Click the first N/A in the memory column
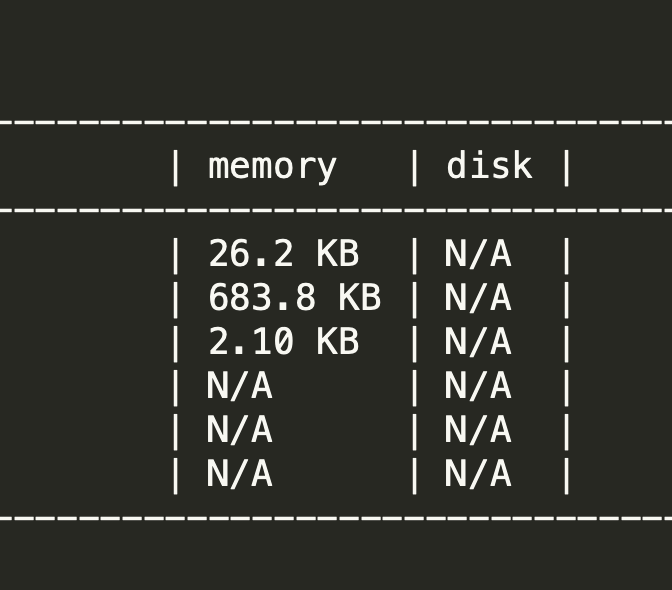Screen dimensions: 672x590 [240, 386]
